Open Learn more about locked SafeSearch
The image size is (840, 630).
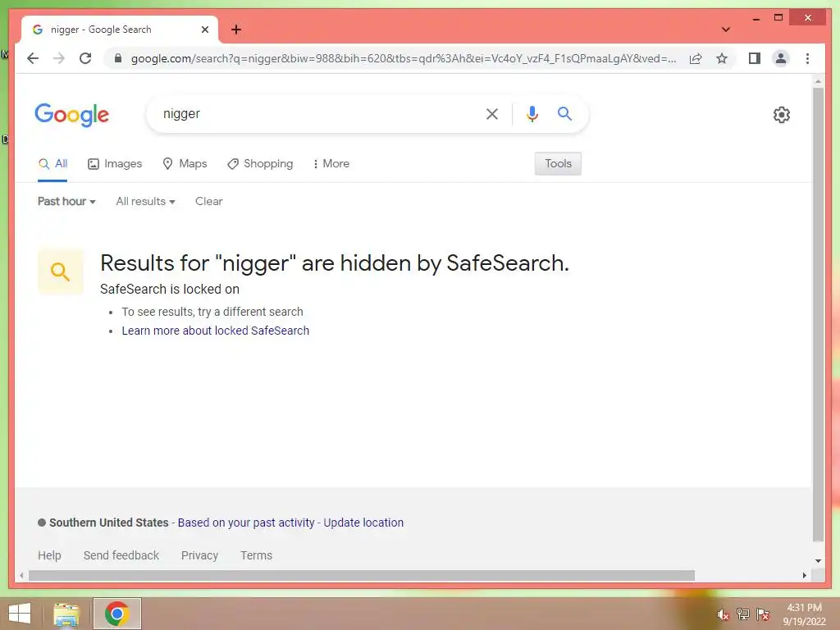tap(216, 331)
